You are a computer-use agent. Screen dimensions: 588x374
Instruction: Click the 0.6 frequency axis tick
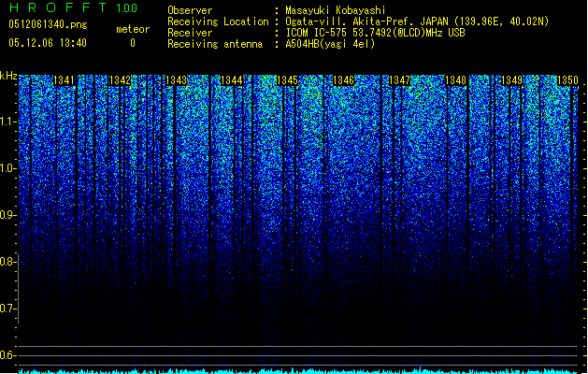tap(7, 355)
